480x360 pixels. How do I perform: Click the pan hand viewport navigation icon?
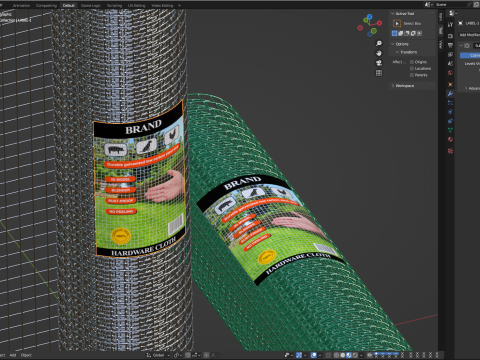[379, 53]
